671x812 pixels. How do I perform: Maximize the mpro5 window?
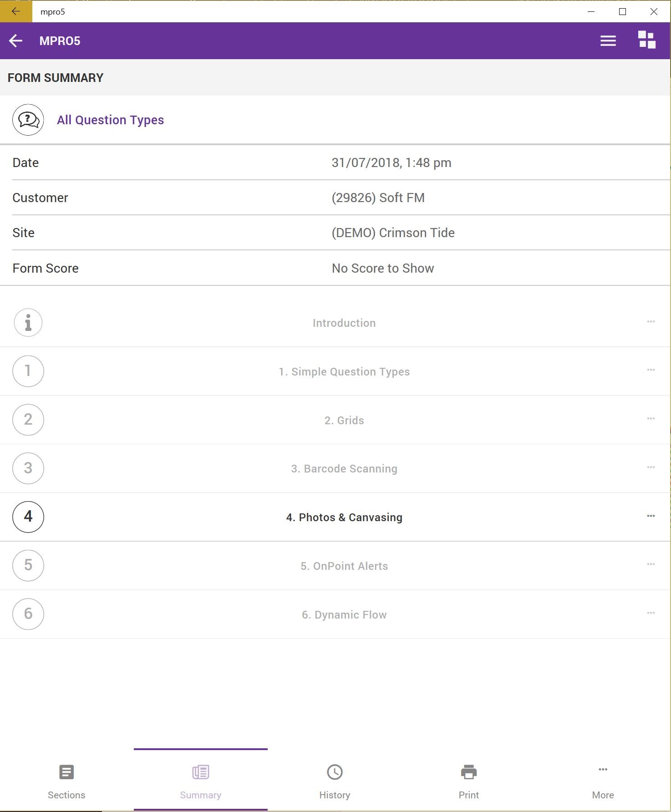click(x=622, y=11)
